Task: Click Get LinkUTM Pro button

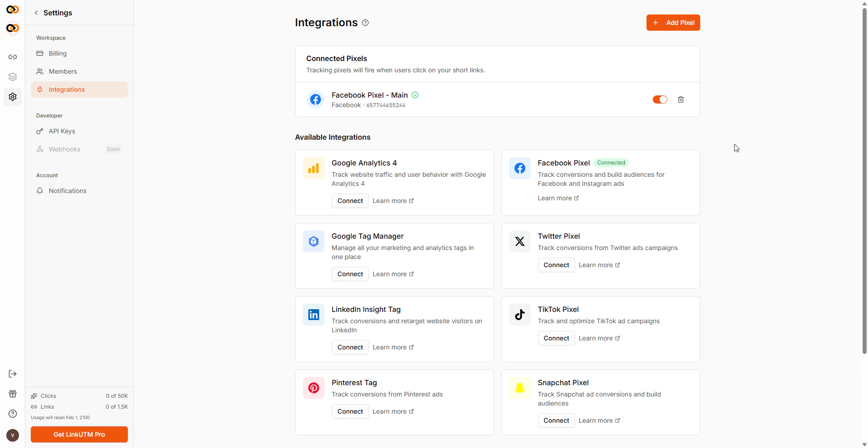Action: 79,434
